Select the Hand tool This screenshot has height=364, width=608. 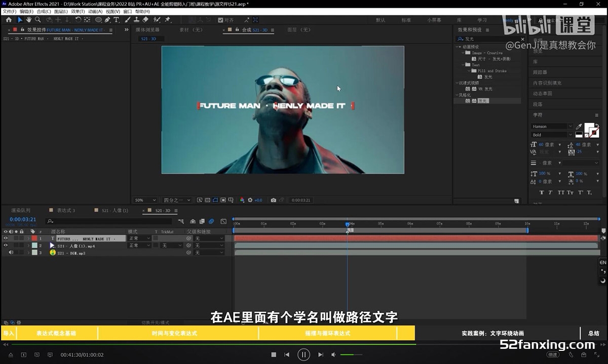(x=29, y=20)
